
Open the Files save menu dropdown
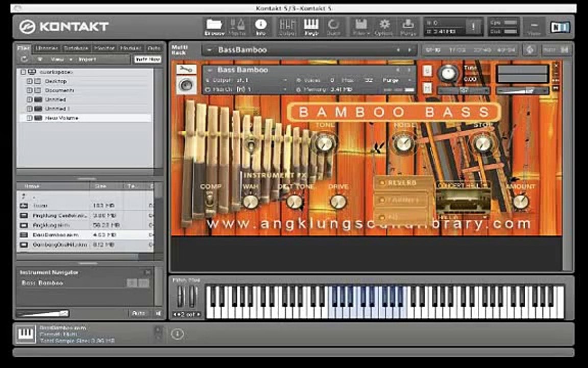(361, 27)
